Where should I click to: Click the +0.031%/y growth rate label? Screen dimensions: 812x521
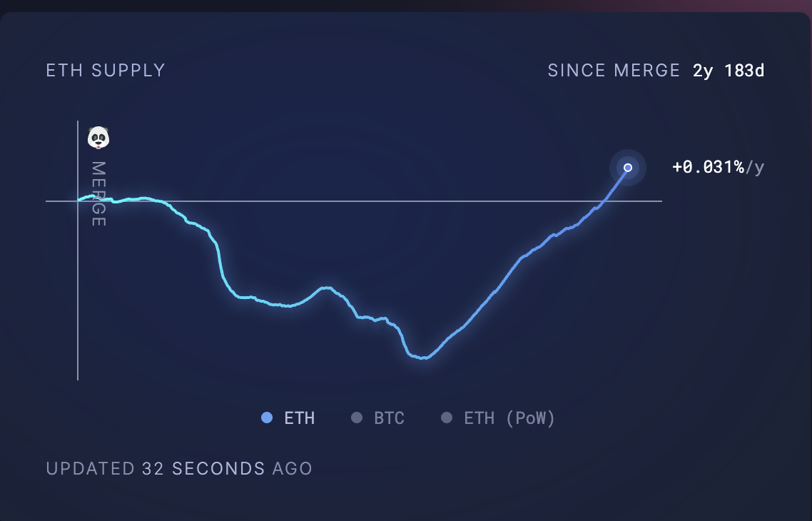[718, 168]
